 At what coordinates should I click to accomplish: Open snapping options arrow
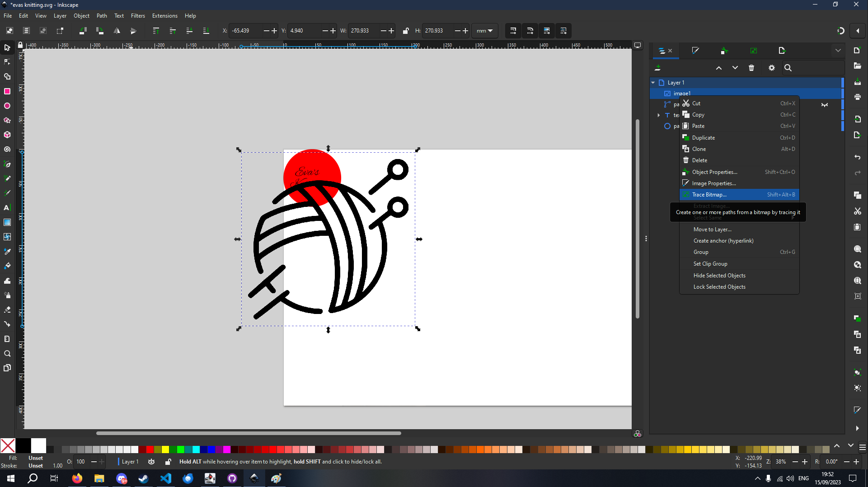[x=857, y=31]
